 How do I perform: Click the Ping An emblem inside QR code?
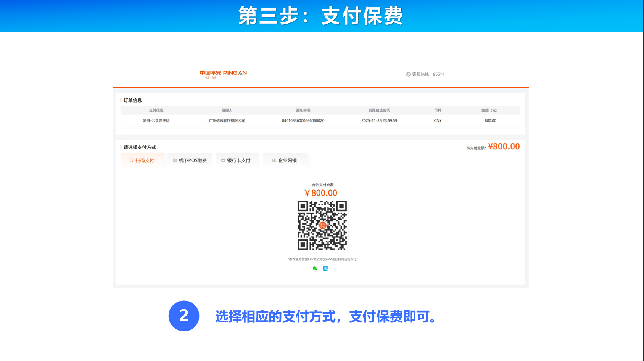click(x=322, y=225)
